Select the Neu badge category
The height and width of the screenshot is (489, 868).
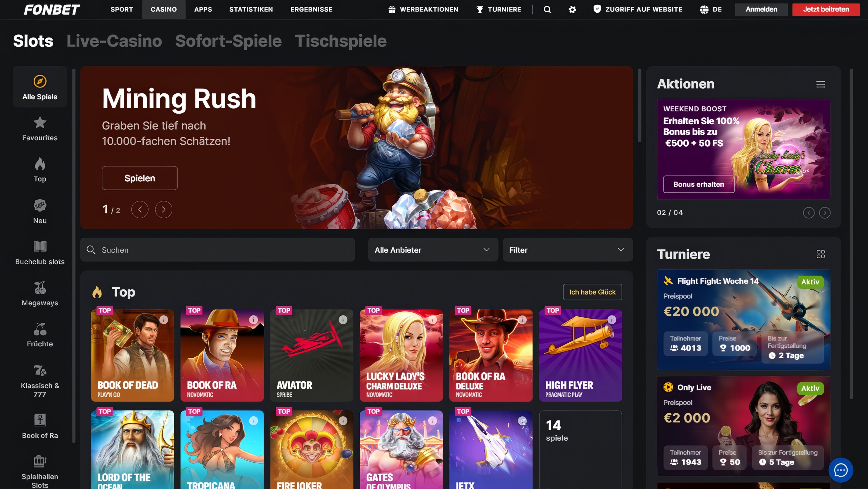coord(40,211)
